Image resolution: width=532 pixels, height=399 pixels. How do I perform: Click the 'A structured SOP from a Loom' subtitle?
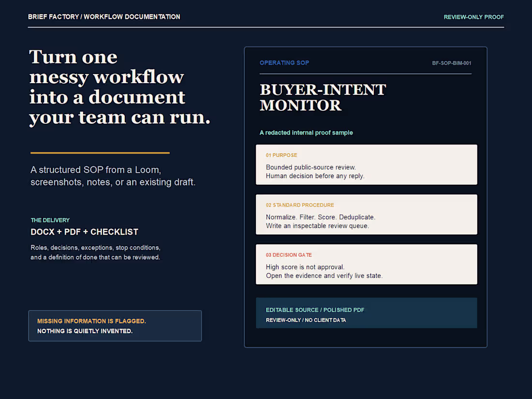96,170
